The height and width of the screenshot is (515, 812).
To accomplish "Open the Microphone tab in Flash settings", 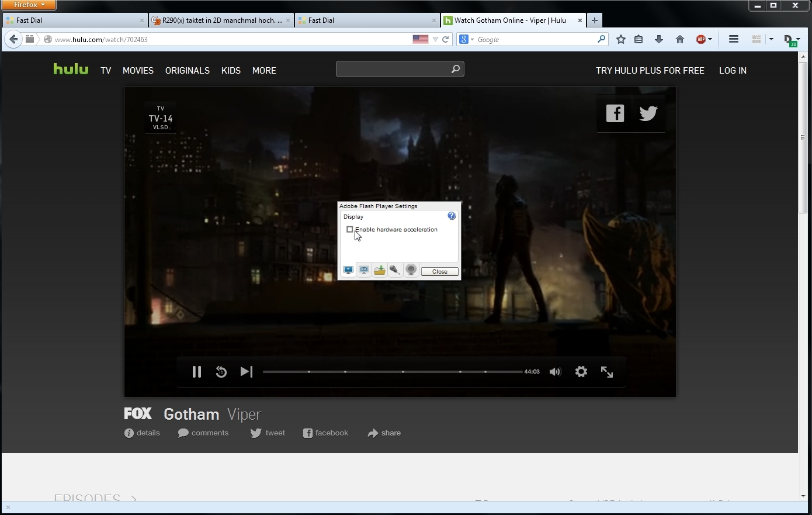I will pyautogui.click(x=395, y=270).
